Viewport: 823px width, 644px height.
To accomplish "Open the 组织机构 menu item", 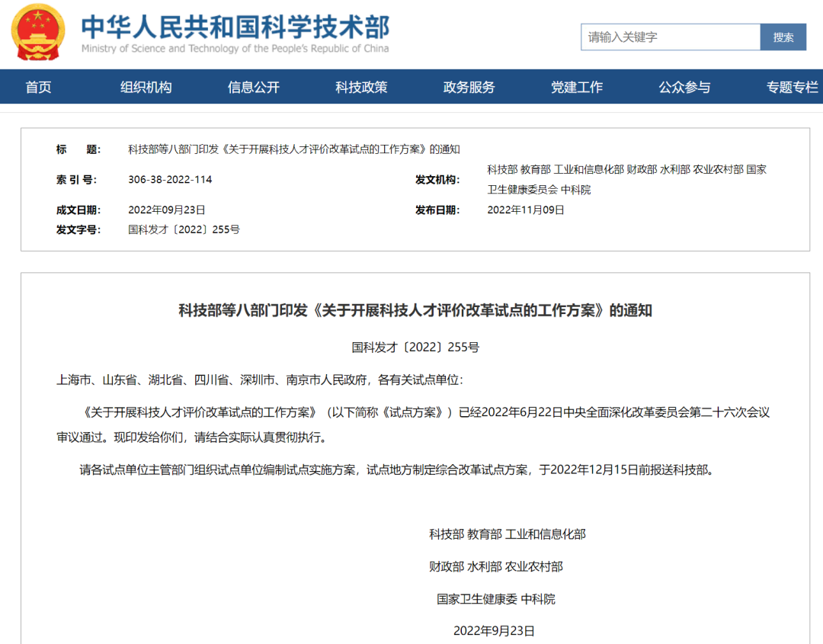I will (146, 87).
